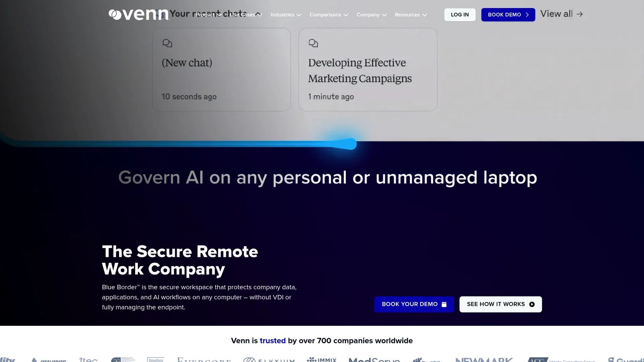Image resolution: width=644 pixels, height=362 pixels.
Task: Open the (New chat) card
Action: (x=222, y=70)
